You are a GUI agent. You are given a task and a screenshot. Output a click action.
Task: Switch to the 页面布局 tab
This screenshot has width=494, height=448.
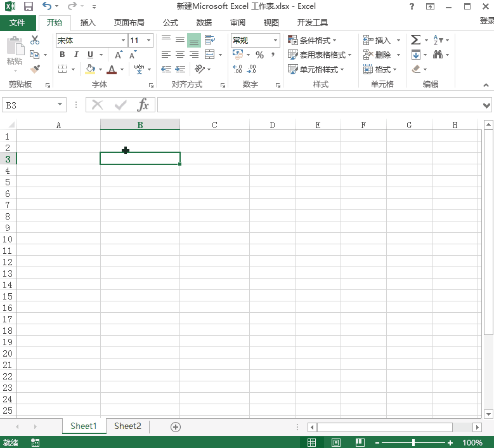coord(129,22)
